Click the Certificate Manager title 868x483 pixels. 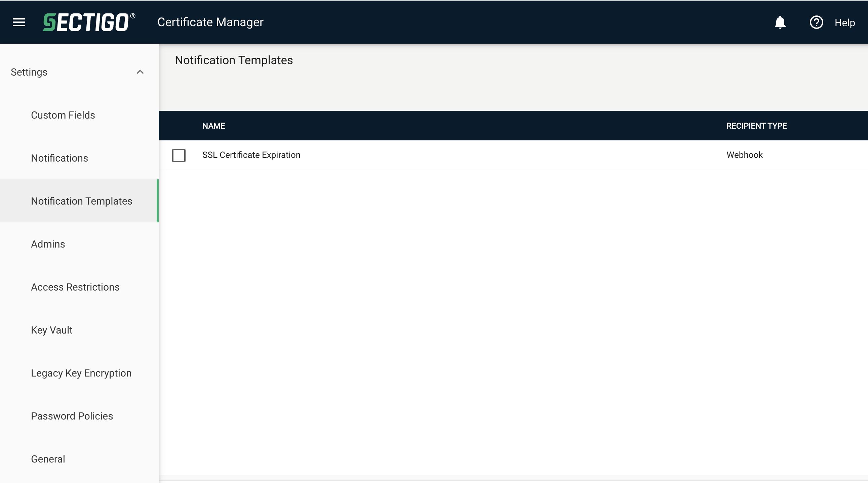[x=210, y=22]
